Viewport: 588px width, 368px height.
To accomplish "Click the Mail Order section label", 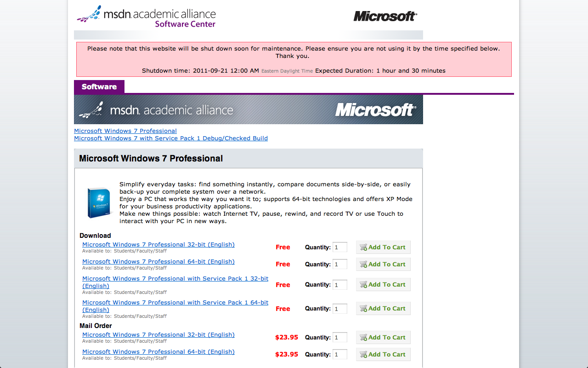I will (96, 326).
